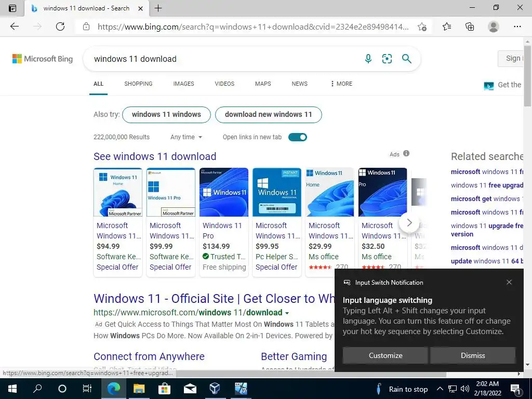This screenshot has width=532, height=399.
Task: Show the Ads info icon
Action: click(x=406, y=153)
